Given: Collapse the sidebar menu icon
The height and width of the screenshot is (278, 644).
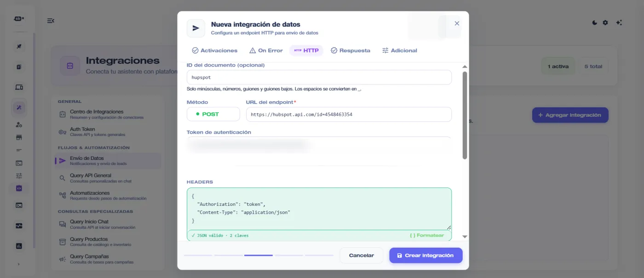Looking at the screenshot, I should [51, 21].
